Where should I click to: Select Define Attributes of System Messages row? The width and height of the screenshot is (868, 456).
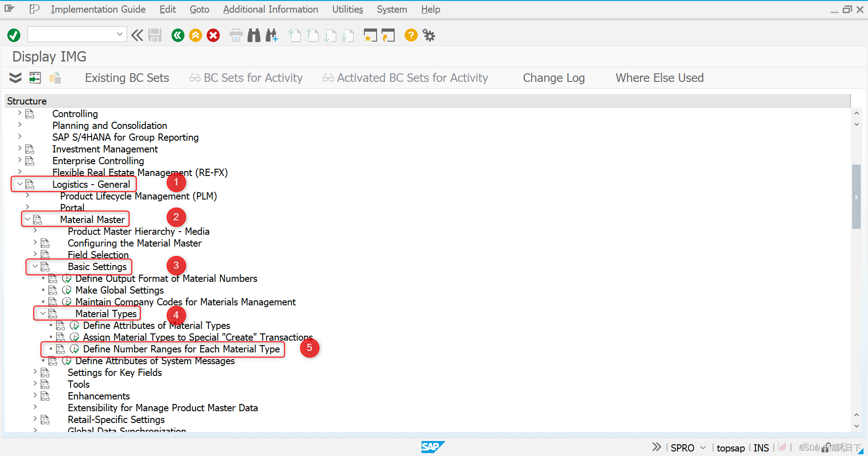tap(155, 361)
